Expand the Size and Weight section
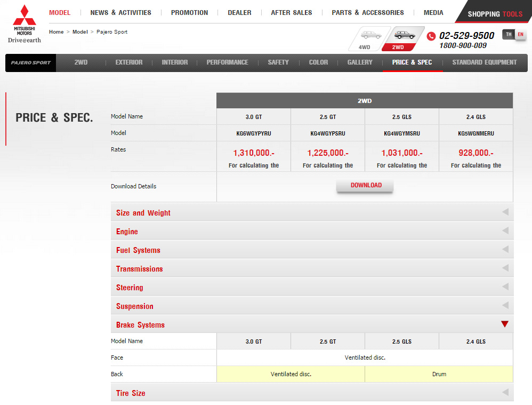 pos(312,213)
